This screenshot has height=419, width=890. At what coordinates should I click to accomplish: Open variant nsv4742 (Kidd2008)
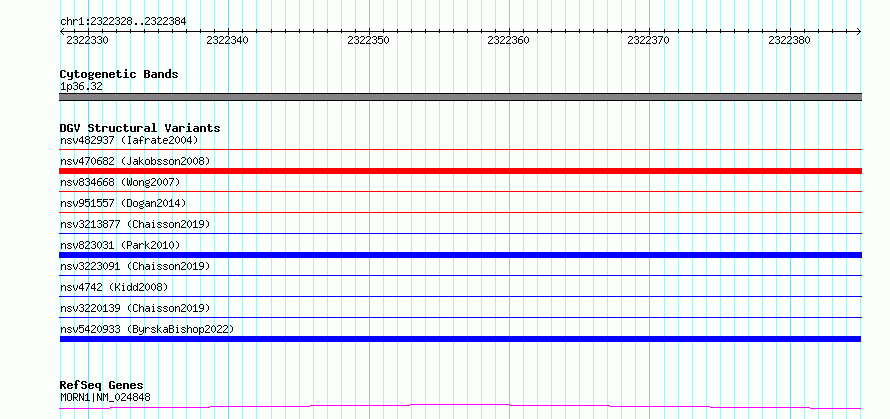point(114,287)
